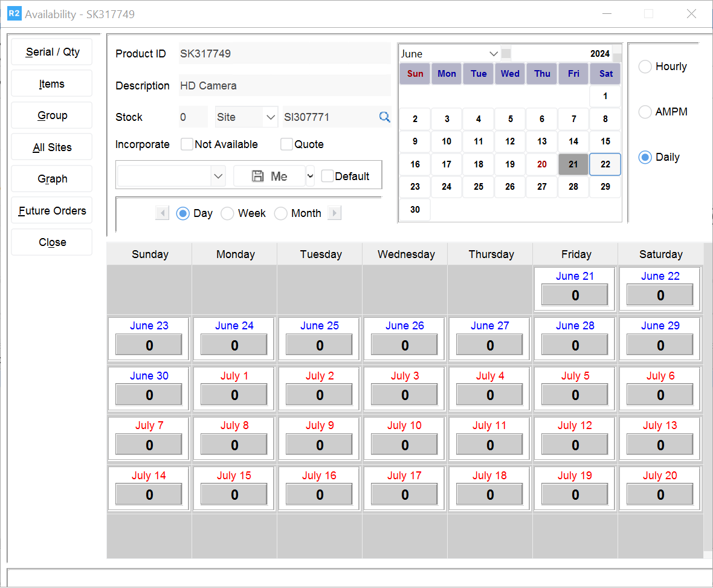Viewport: 713px width, 588px height.
Task: Click the R2 application logo in title bar
Action: (14, 14)
